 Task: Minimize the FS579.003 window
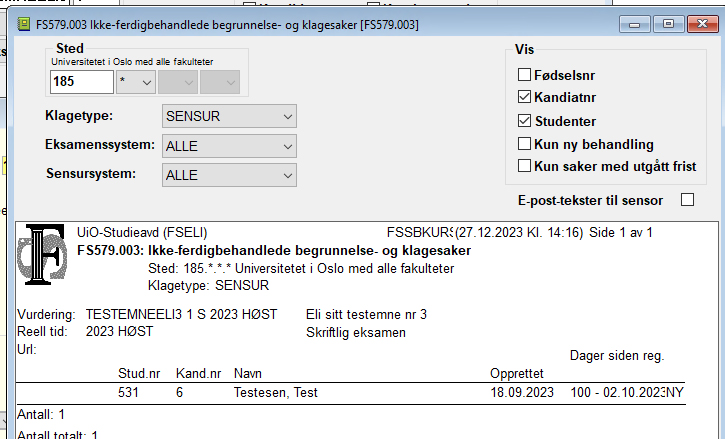click(635, 24)
